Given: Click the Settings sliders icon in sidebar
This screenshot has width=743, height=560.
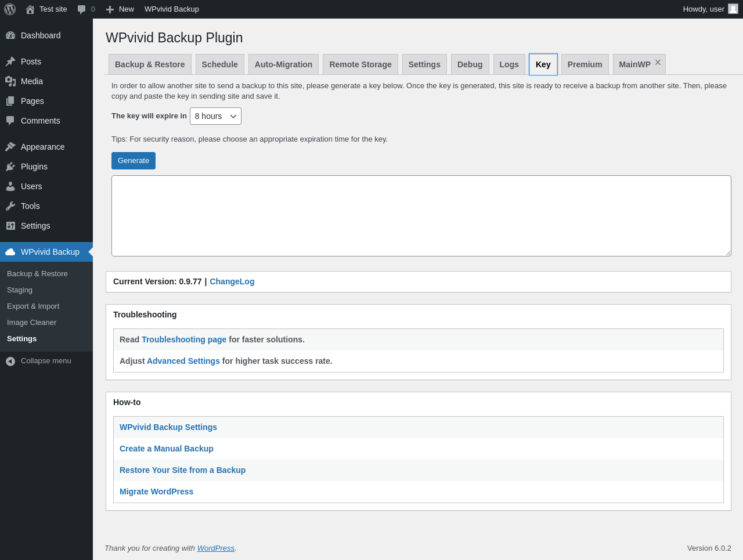Looking at the screenshot, I should (10, 226).
